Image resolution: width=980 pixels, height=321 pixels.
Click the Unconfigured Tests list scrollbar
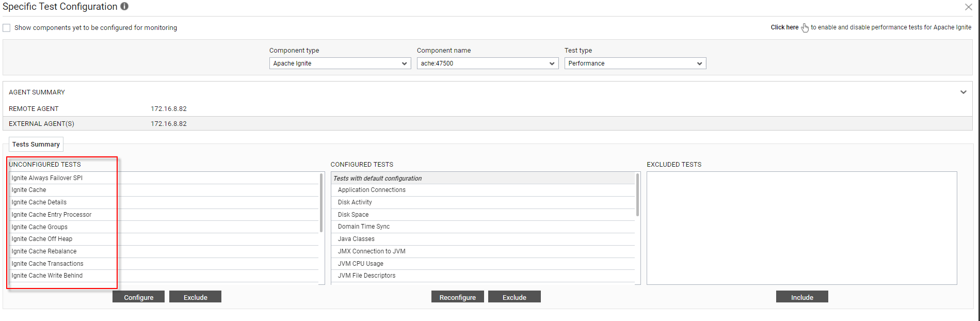[x=322, y=202]
